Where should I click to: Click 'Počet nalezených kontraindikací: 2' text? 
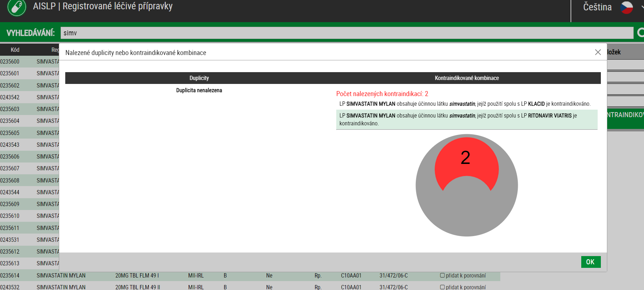(382, 94)
